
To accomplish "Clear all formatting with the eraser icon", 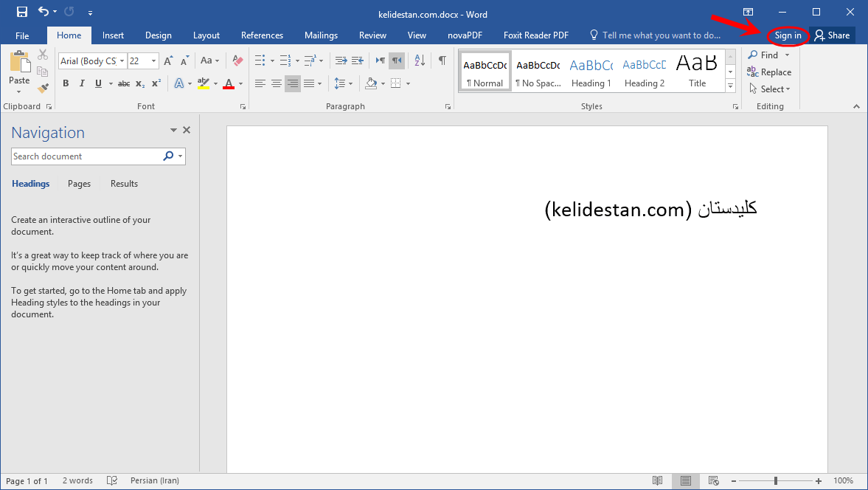I will pyautogui.click(x=237, y=61).
